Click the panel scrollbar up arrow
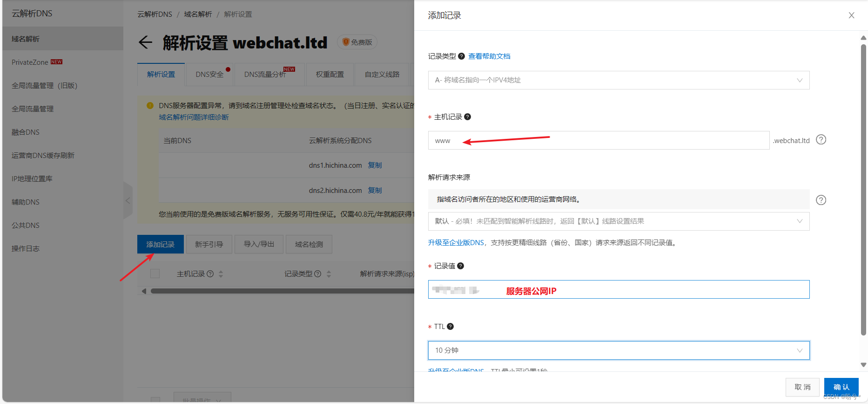The height and width of the screenshot is (404, 868). pos(863,38)
